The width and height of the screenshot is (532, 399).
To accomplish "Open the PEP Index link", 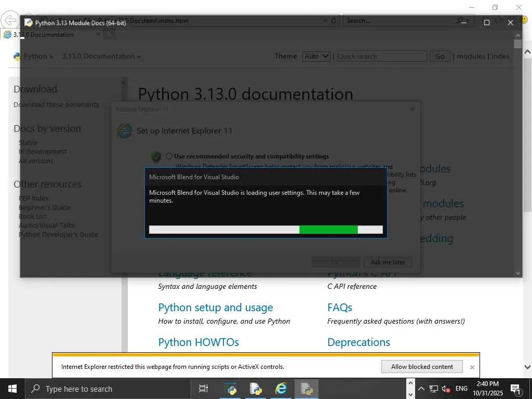I will [x=33, y=198].
